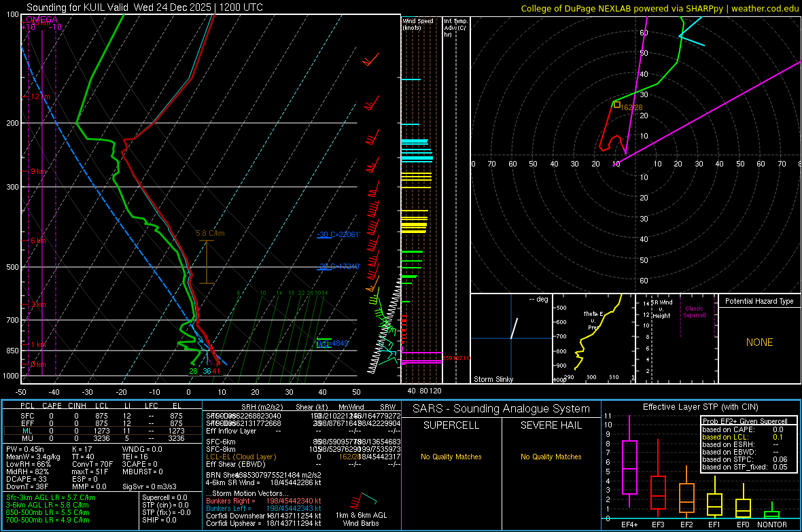Select the 'MeanW = 3.4g/kg' value

point(33,457)
